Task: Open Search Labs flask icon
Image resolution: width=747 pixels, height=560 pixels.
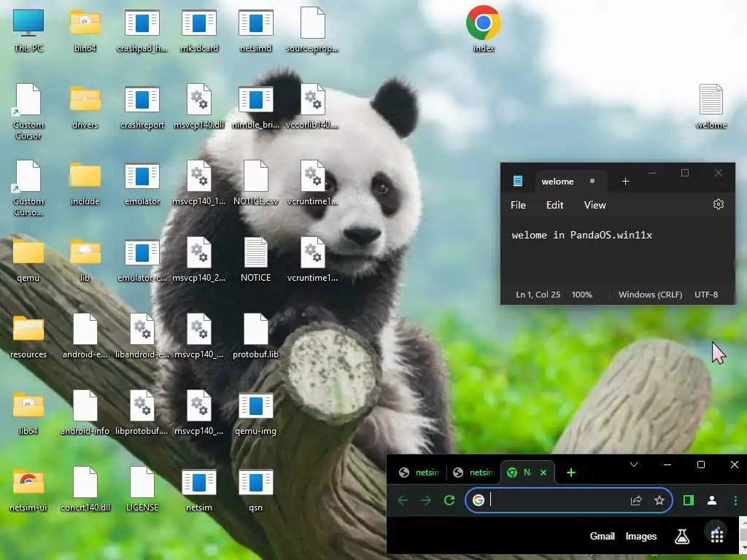Action: [x=682, y=536]
